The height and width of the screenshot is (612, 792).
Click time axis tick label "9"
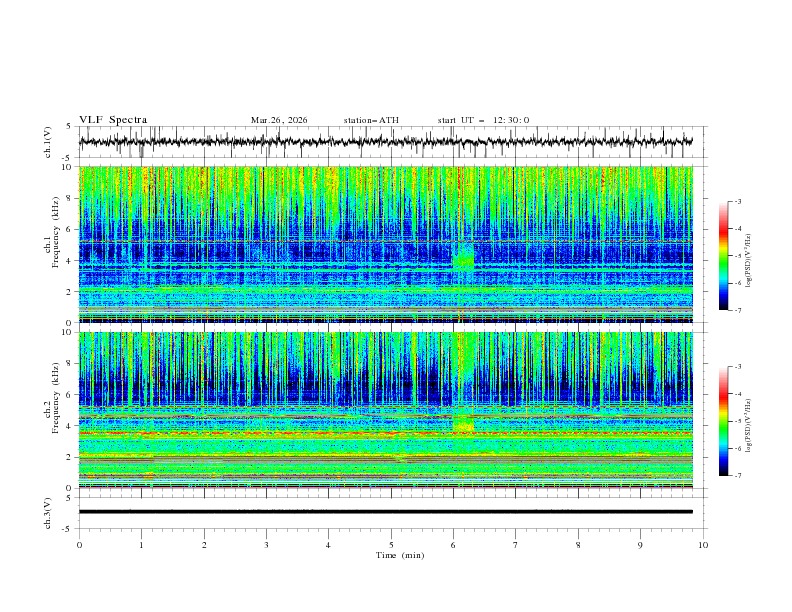[640, 545]
